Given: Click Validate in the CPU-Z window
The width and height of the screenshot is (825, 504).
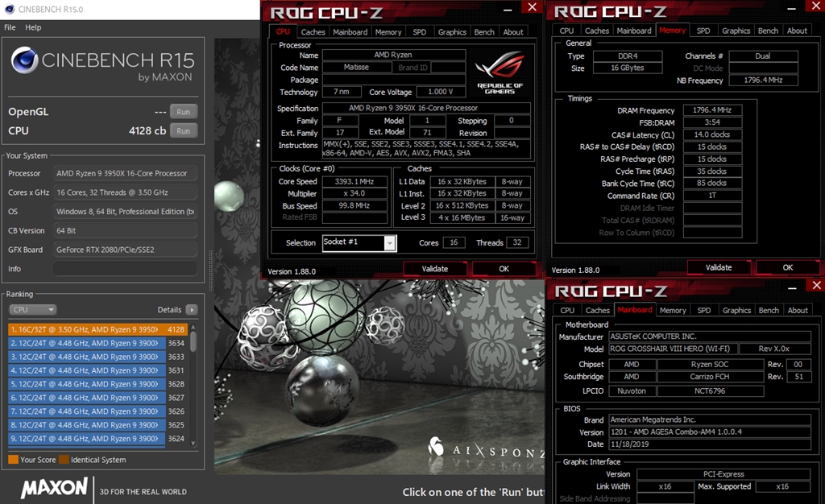Looking at the screenshot, I should pyautogui.click(x=435, y=268).
